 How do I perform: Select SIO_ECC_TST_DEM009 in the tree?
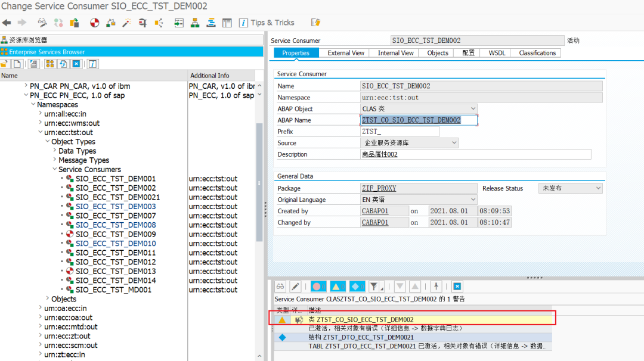pos(116,234)
